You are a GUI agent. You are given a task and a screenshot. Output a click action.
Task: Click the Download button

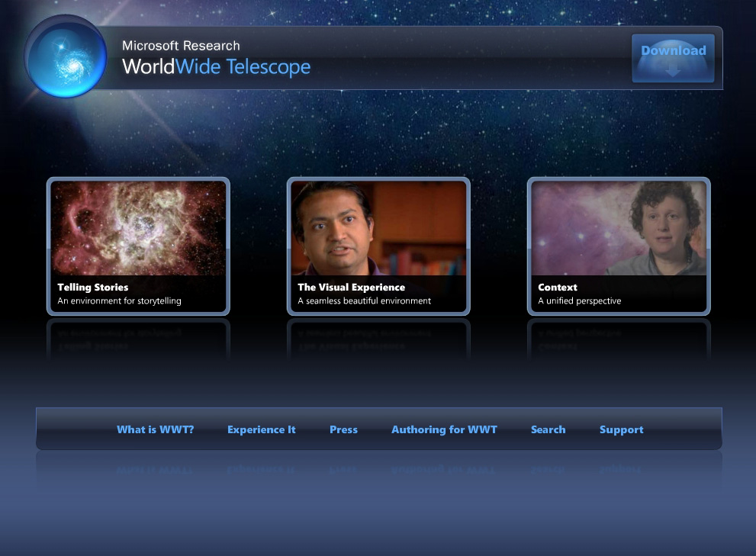click(x=673, y=58)
